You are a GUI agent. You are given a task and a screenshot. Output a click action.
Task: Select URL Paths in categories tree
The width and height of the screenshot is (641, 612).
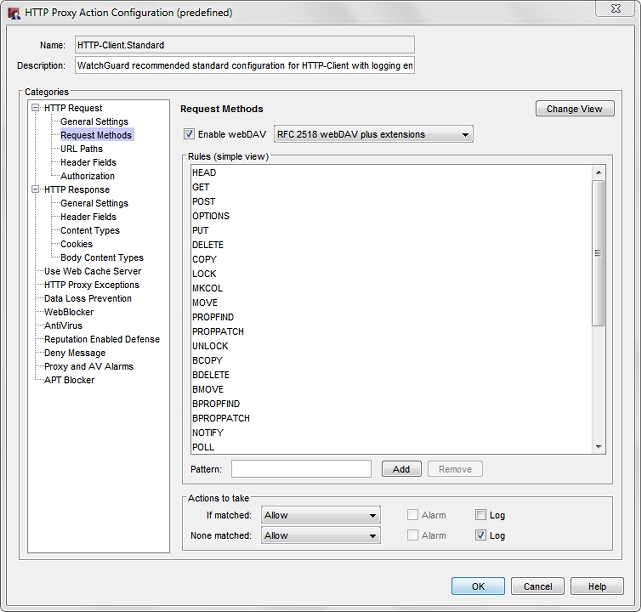click(x=81, y=149)
